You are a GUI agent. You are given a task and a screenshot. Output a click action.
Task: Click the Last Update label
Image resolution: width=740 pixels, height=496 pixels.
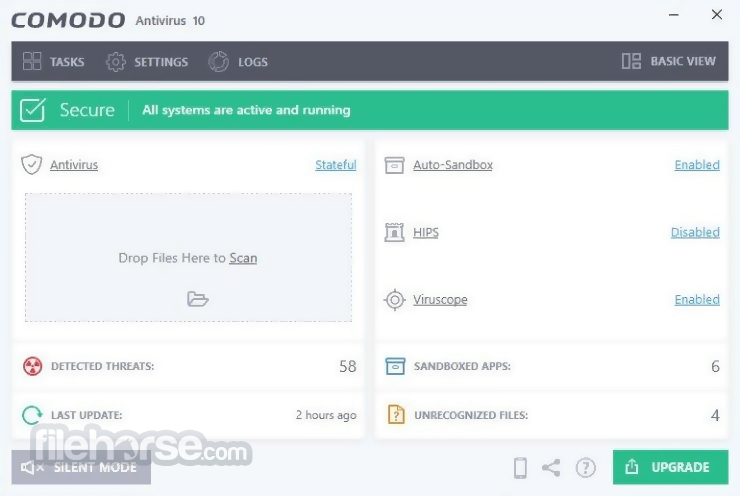coord(86,415)
